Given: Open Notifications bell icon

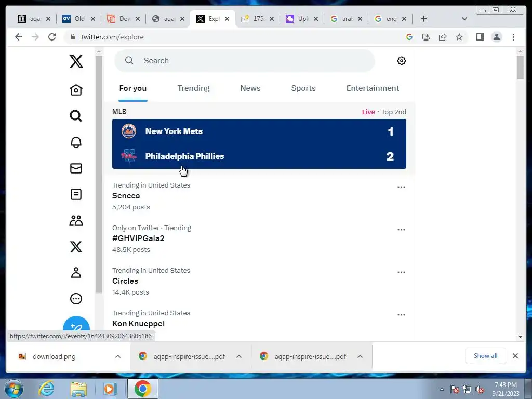Looking at the screenshot, I should pyautogui.click(x=76, y=142).
